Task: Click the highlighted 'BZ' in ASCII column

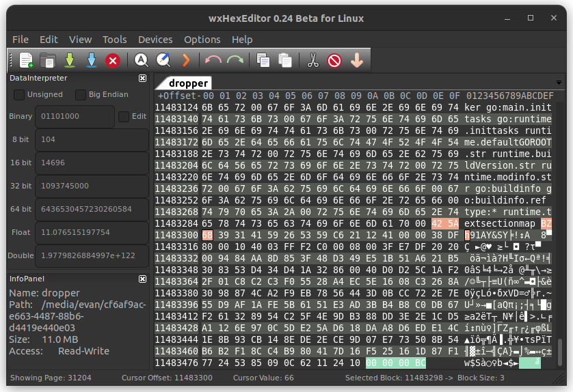Action: click(546, 223)
